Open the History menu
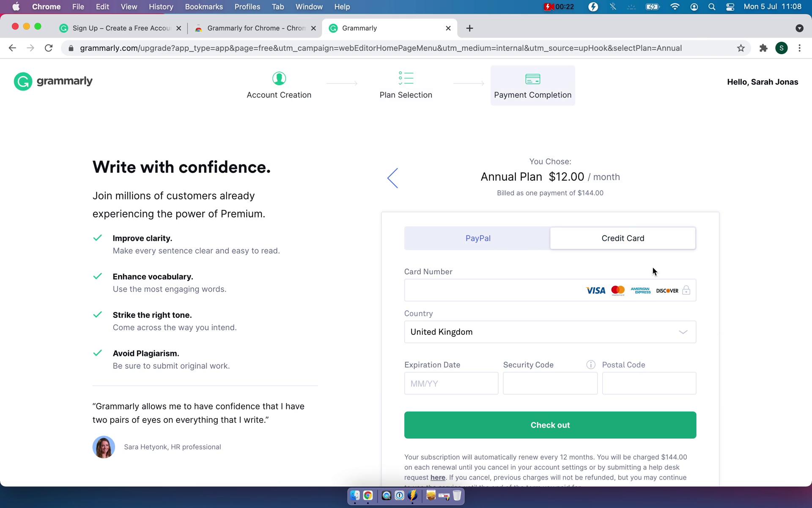The image size is (812, 508). click(x=161, y=7)
